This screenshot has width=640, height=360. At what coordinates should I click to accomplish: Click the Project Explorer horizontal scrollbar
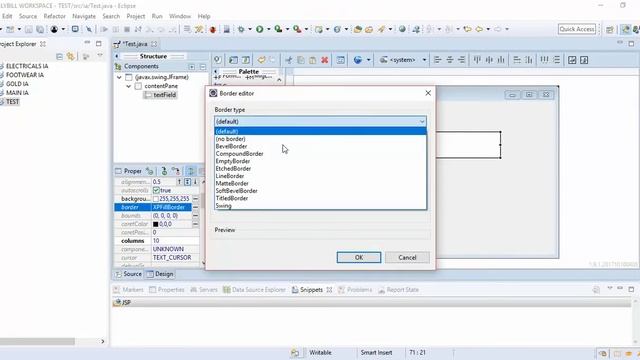38,341
